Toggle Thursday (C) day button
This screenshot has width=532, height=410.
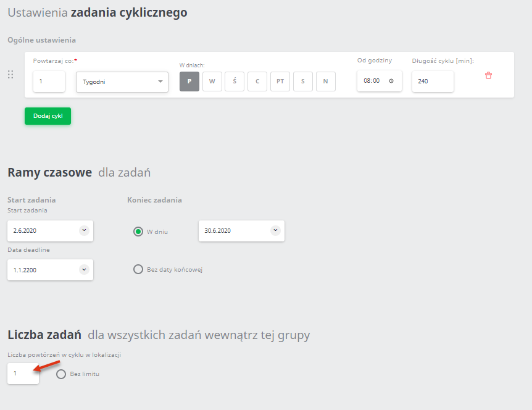coord(257,82)
